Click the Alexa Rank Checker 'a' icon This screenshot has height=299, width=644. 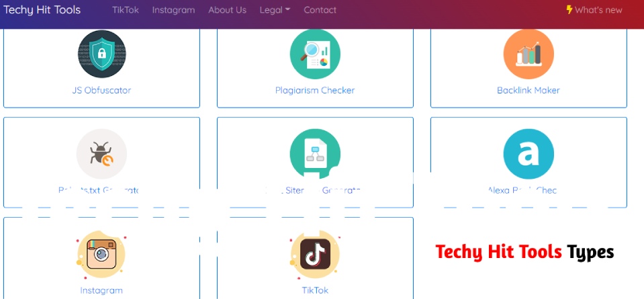click(528, 154)
